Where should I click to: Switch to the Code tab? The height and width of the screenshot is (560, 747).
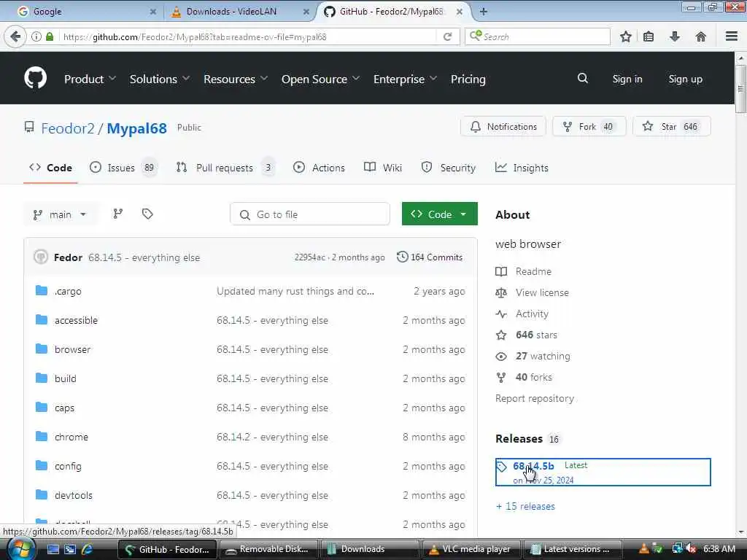pyautogui.click(x=50, y=168)
